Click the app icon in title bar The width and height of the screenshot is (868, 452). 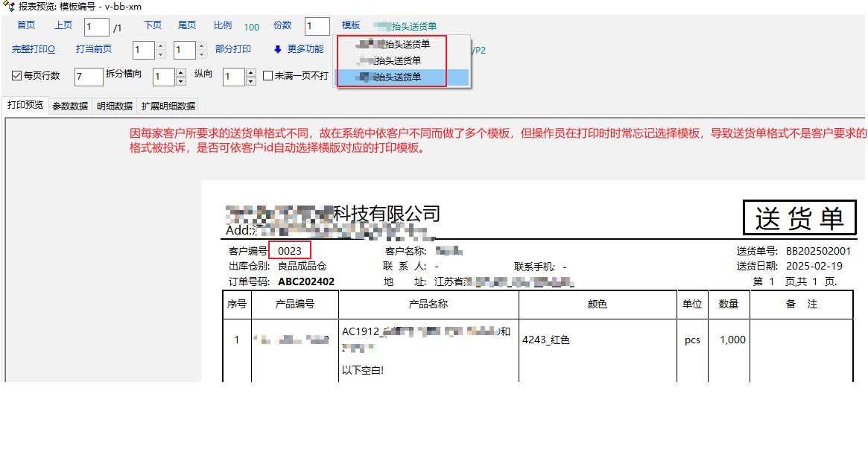(8, 7)
